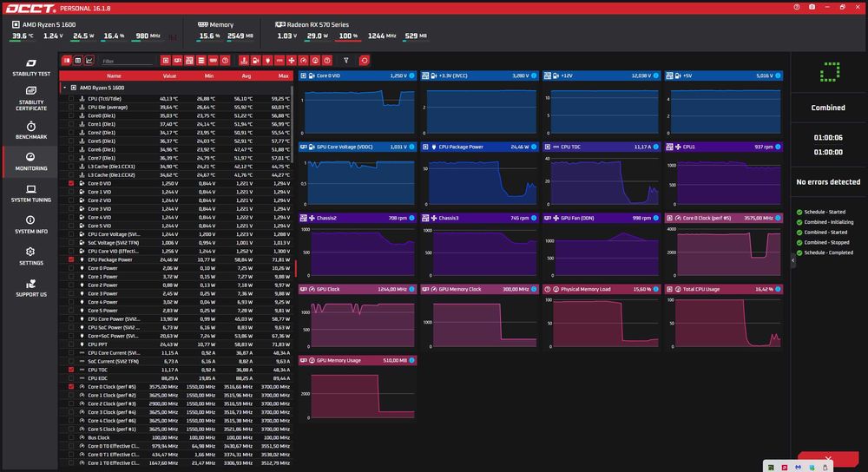Click the Core 0 VID graph header
This screenshot has width=868, height=472.
pos(357,75)
